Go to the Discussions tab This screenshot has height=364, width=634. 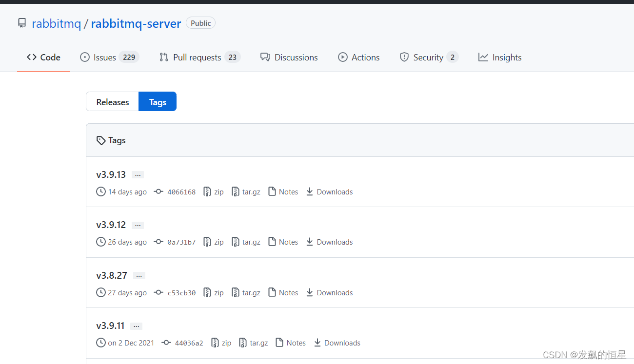click(289, 57)
